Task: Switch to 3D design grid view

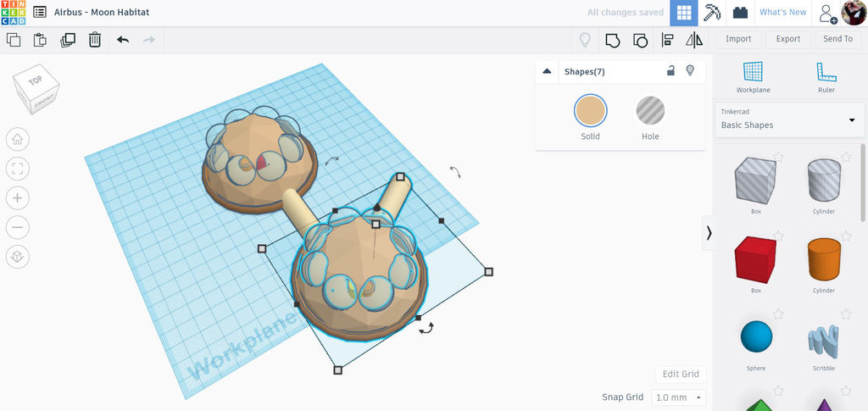Action: click(684, 13)
